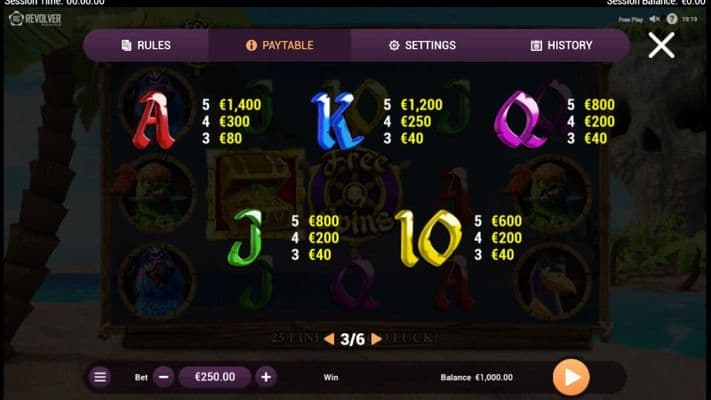Click the €250.00 bet amount field
This screenshot has width=711, height=400.
click(215, 377)
